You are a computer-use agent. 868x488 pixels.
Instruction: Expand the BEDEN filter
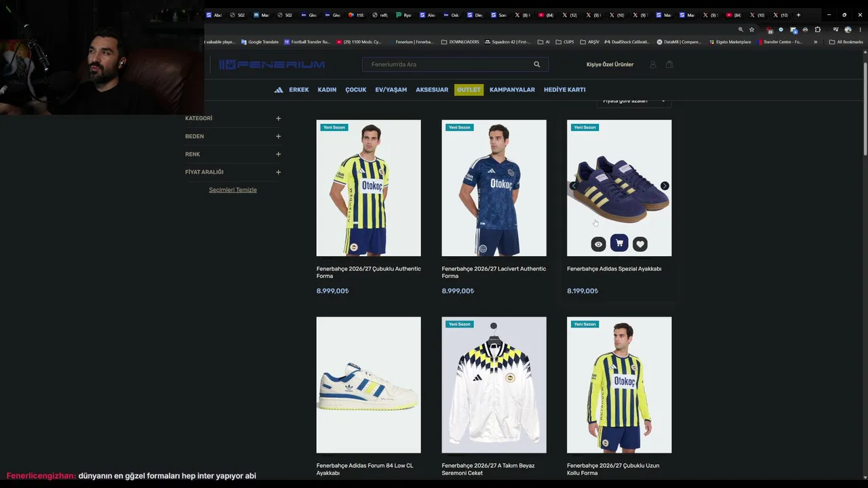click(233, 136)
